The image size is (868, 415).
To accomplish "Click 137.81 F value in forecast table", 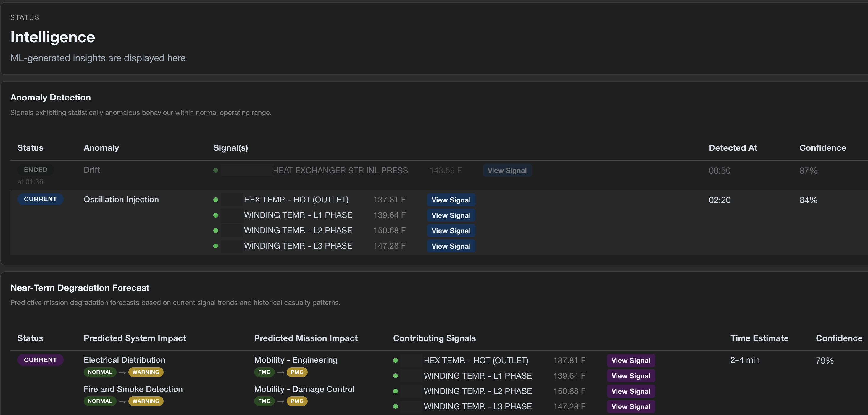I will tap(569, 361).
